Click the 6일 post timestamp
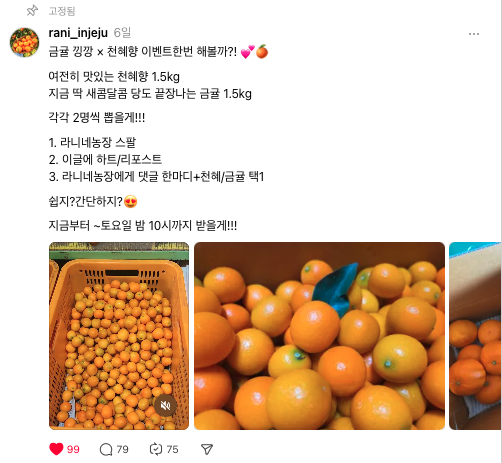Viewport: 502px width, 463px height. click(x=122, y=33)
